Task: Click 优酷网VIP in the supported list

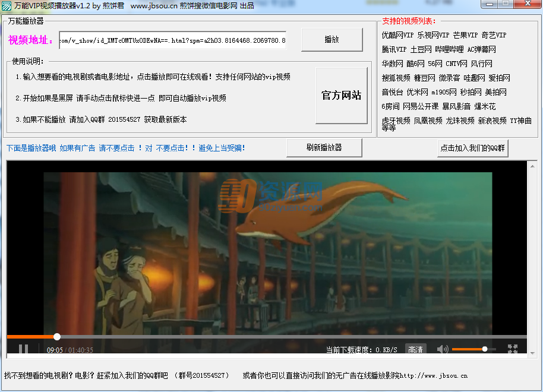Action: (397, 35)
